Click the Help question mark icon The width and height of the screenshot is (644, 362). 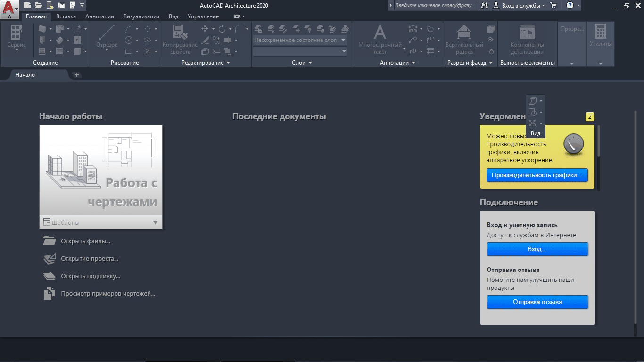(x=570, y=5)
